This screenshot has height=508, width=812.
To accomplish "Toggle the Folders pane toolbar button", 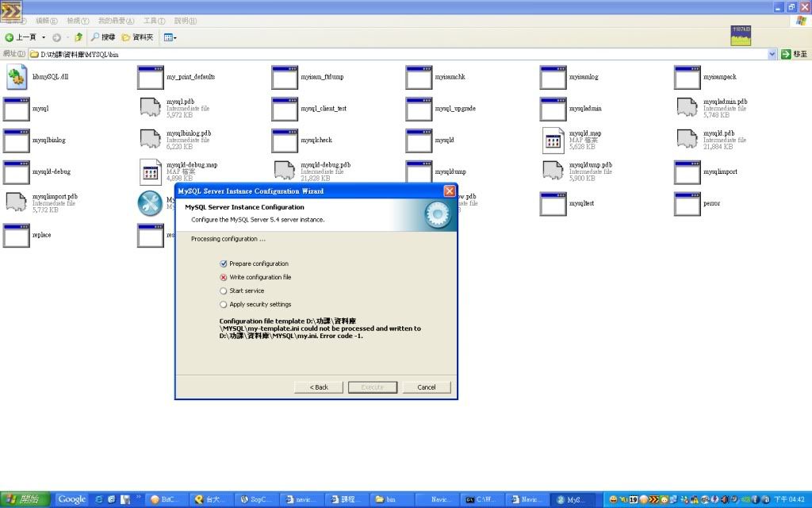I will pyautogui.click(x=138, y=37).
